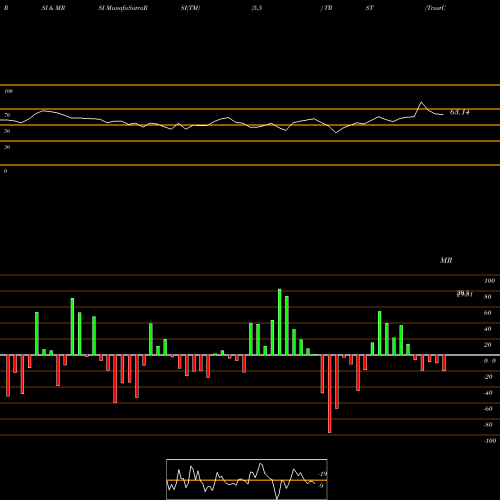Click the -100 label on the MR axis
Image resolution: width=500 pixels, height=500 pixels.
pyautogui.click(x=490, y=441)
